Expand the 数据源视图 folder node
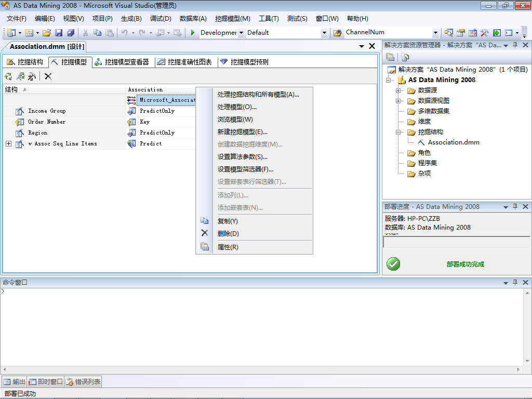Image resolution: width=532 pixels, height=399 pixels. pos(398,101)
